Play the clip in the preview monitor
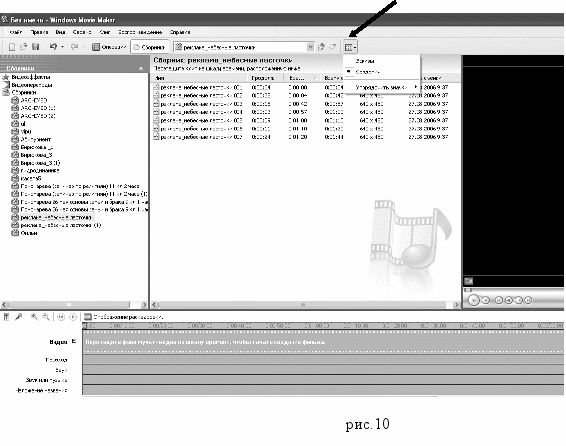Image resolution: width=566 pixels, height=446 pixels. point(473,300)
